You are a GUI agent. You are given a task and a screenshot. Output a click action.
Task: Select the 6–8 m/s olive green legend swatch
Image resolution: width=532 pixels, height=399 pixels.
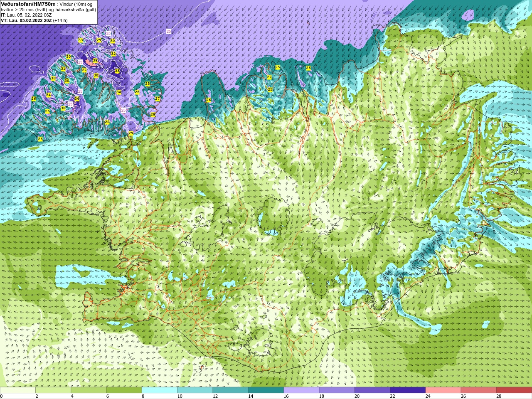pos(124,390)
